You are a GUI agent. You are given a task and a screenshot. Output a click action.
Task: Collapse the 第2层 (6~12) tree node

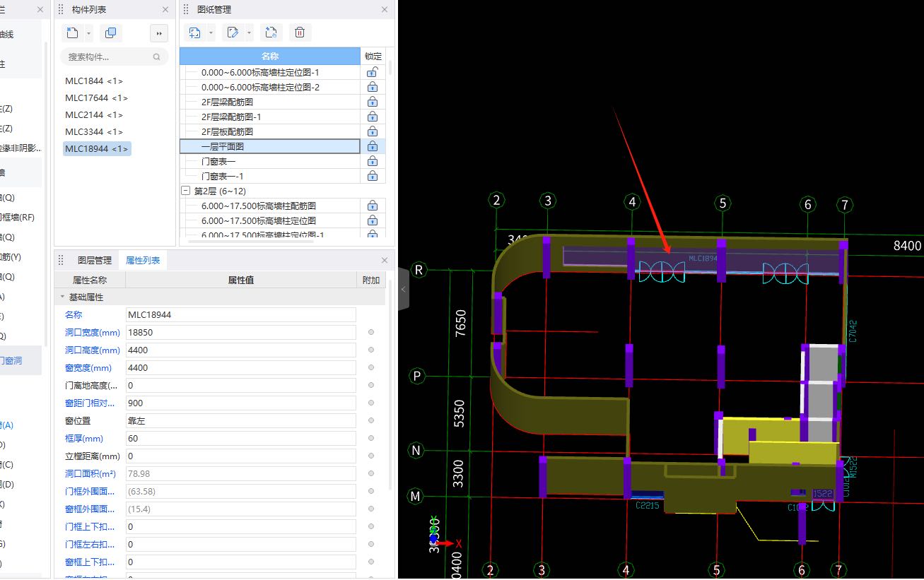186,191
